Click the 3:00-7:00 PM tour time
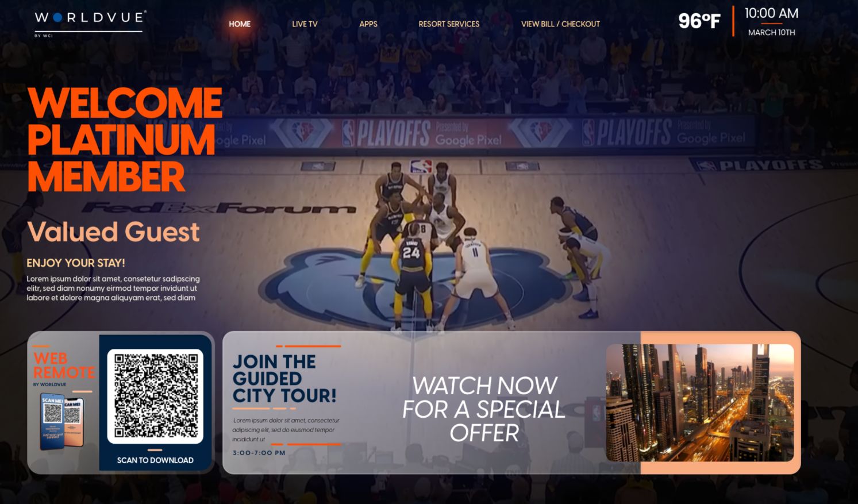The image size is (858, 504). (x=259, y=453)
